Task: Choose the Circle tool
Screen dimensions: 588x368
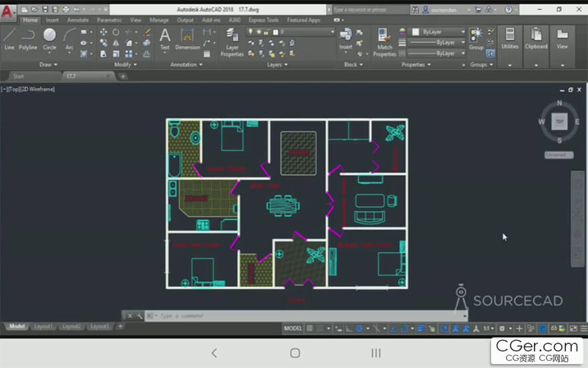Action: click(49, 39)
